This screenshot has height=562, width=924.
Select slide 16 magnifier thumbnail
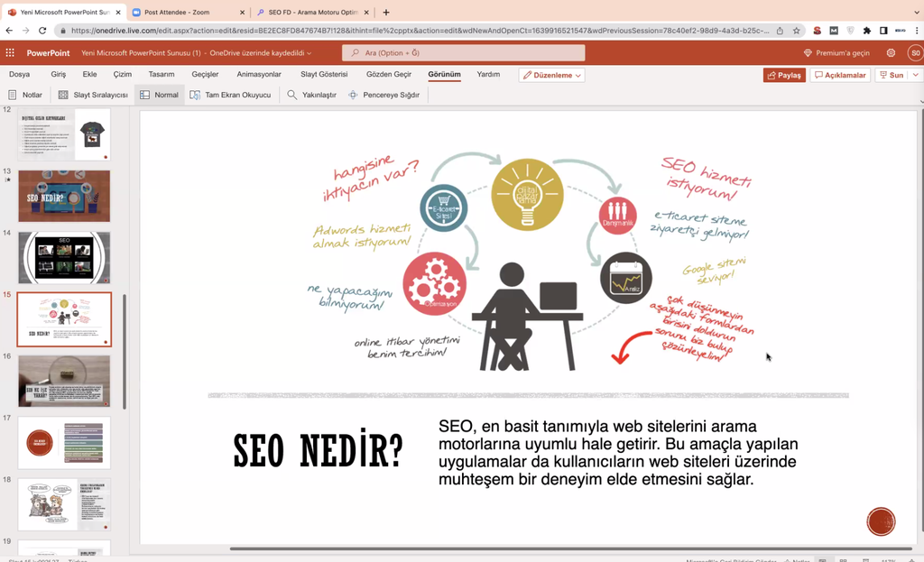[x=64, y=382]
